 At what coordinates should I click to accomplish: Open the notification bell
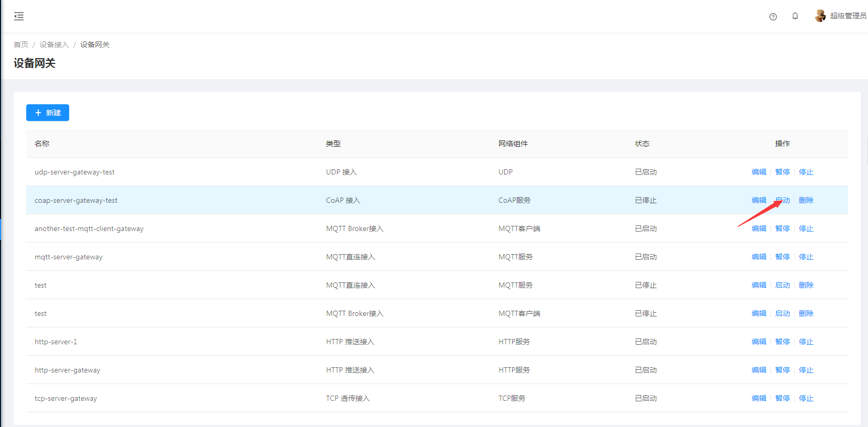pos(795,16)
